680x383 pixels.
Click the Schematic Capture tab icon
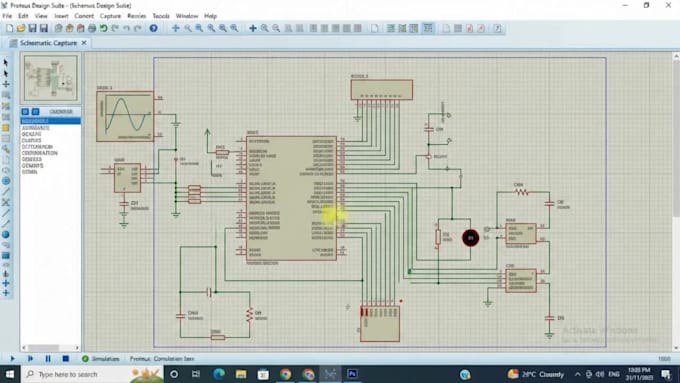[x=13, y=43]
